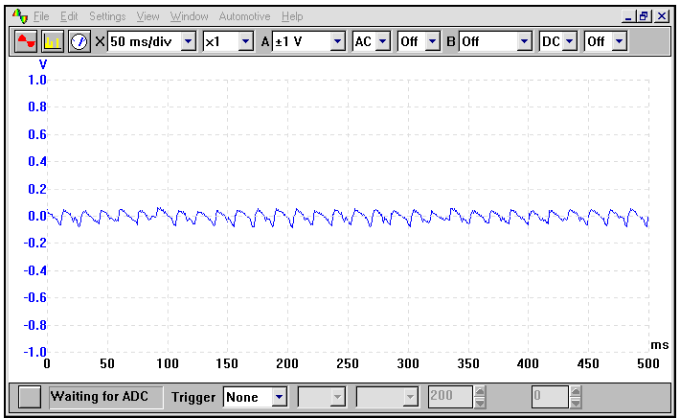
Task: Click the start/stop button beside Waiting for ADC
Action: (x=30, y=397)
